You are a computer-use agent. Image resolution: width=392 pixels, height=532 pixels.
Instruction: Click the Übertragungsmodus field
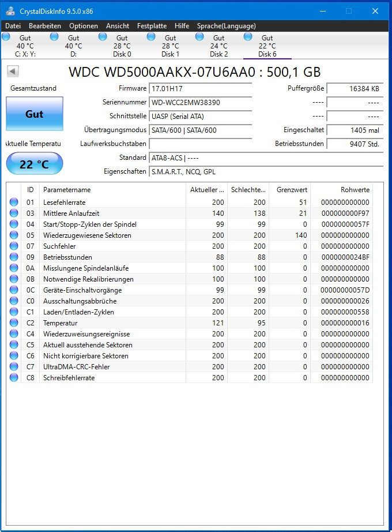201,130
